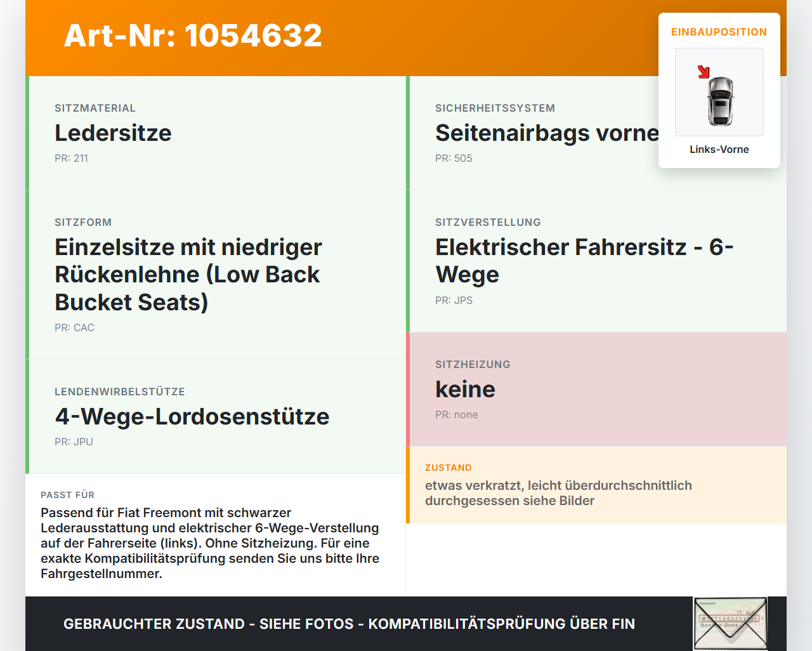Screen dimensions: 812x651
Task: Click the Elektrischer Fahrersitz 6-Wege card
Action: click(x=596, y=261)
